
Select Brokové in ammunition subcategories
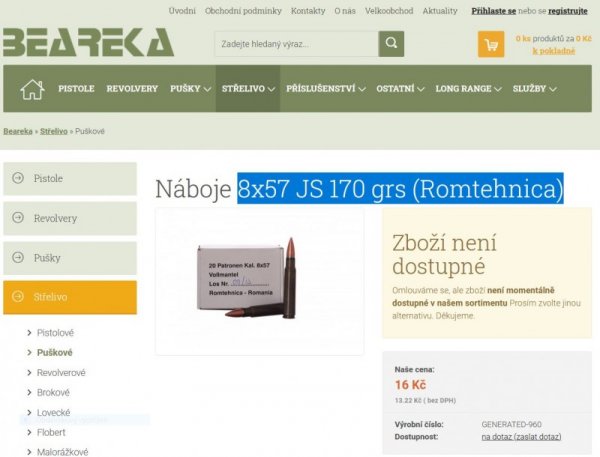click(x=53, y=392)
